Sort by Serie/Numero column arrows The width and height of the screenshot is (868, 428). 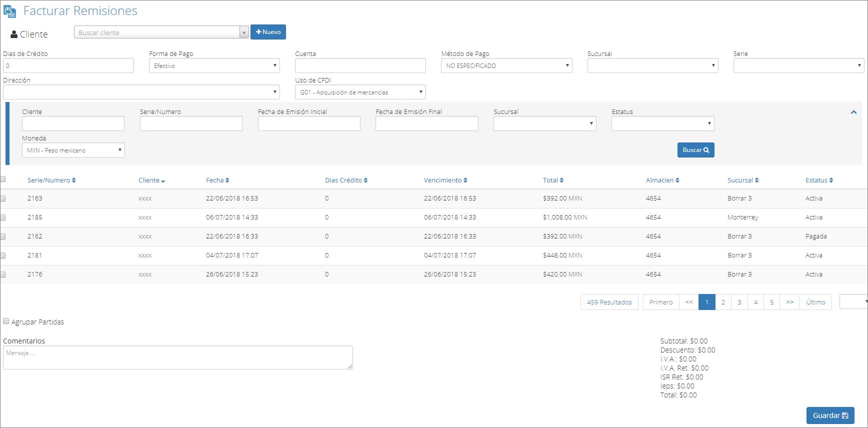[74, 180]
